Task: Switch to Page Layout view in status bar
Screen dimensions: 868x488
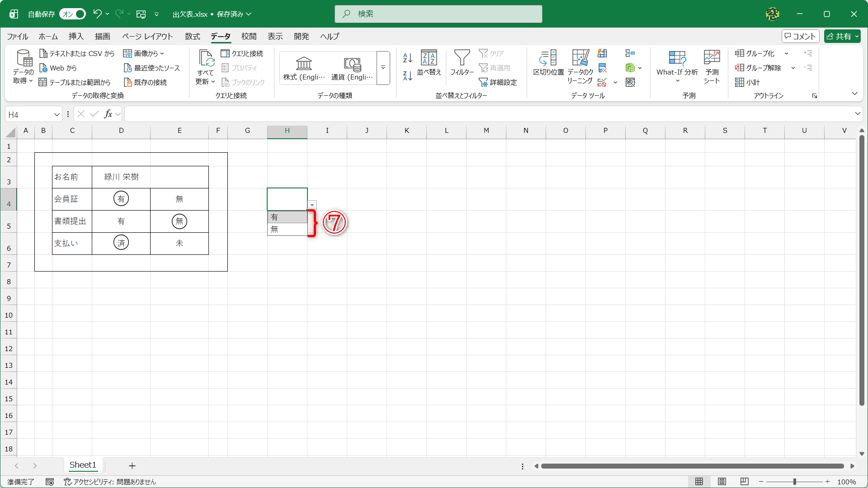Action: [x=722, y=482]
